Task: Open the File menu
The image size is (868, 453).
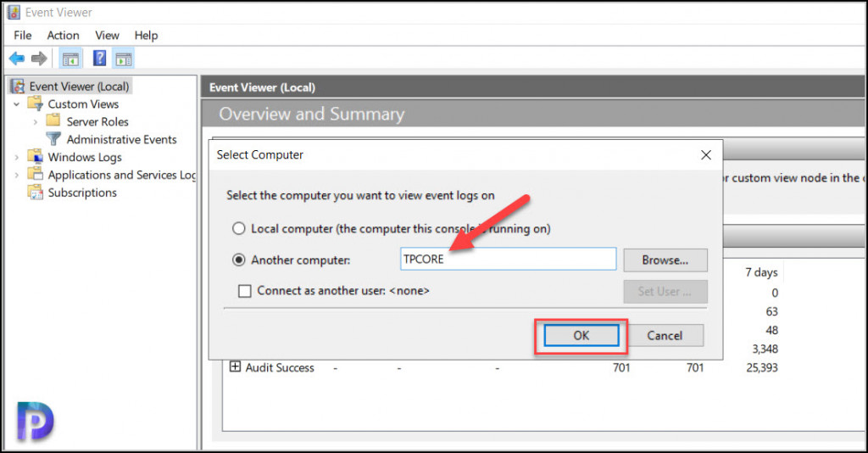Action: 23,36
